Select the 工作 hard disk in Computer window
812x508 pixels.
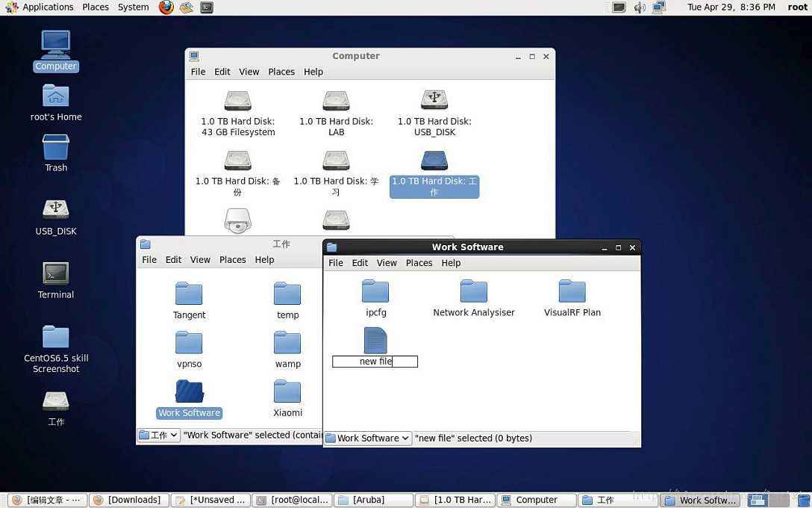click(434, 173)
